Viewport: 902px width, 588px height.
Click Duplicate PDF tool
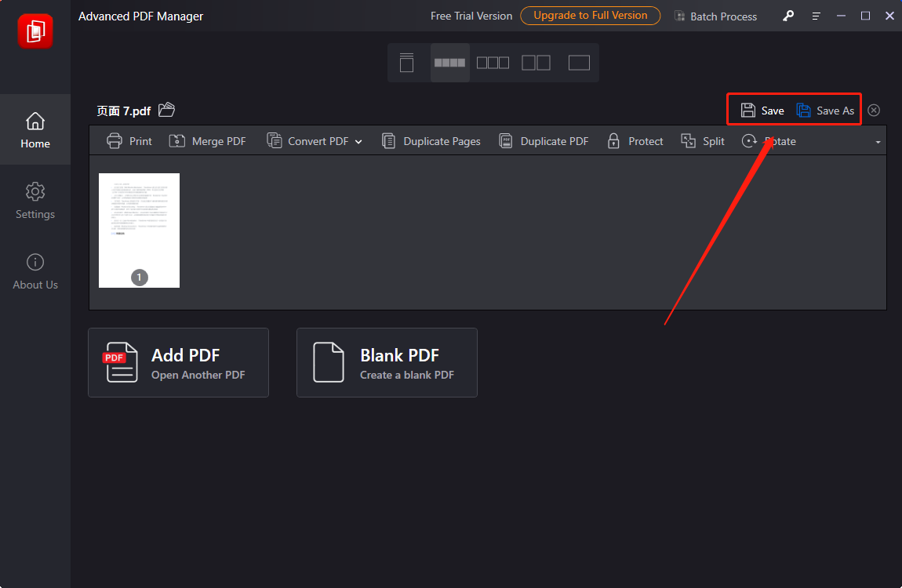(544, 141)
